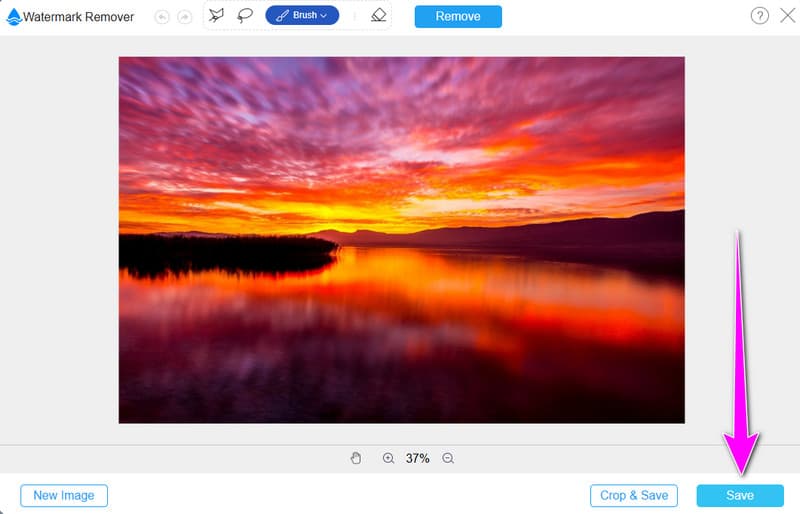Image resolution: width=800 pixels, height=514 pixels.
Task: Click the Watermark Remover title text
Action: [79, 17]
